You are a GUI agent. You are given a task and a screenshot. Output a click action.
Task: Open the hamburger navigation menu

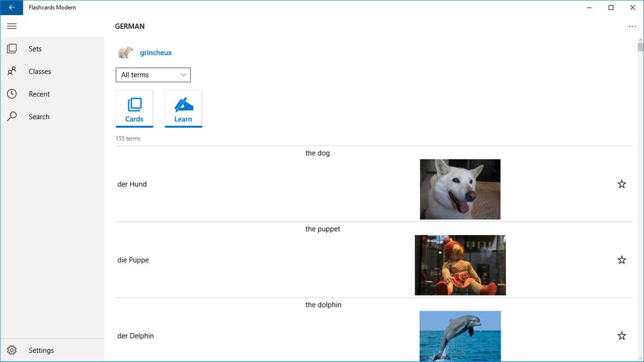click(12, 26)
